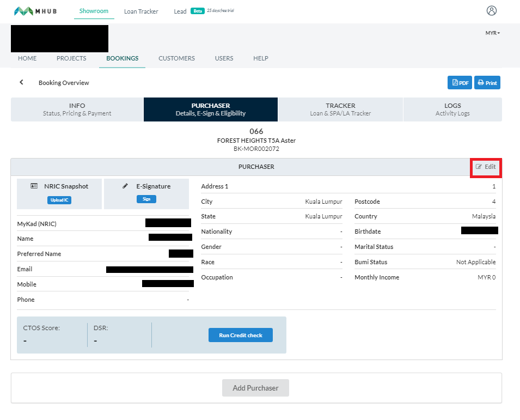Image resolution: width=520 pixels, height=420 pixels.
Task: Go to HOME menu
Action: pyautogui.click(x=27, y=58)
